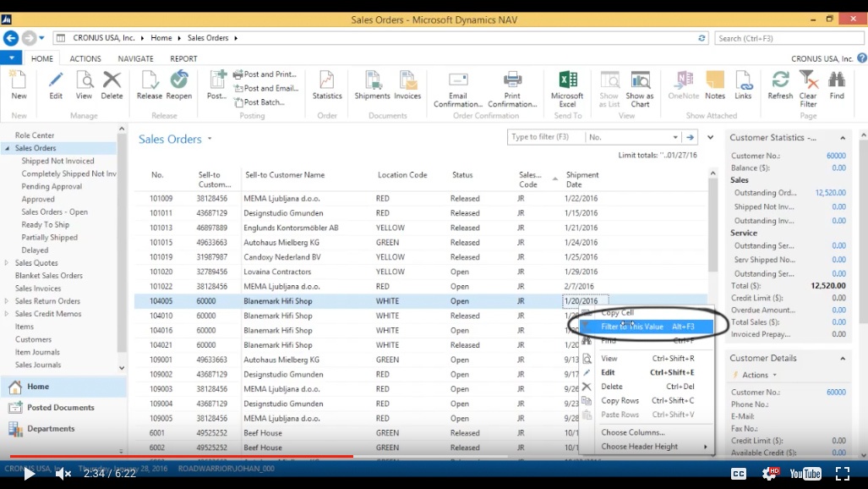Open Customers in navigation pane
Image resolution: width=868 pixels, height=489 pixels.
coord(33,339)
